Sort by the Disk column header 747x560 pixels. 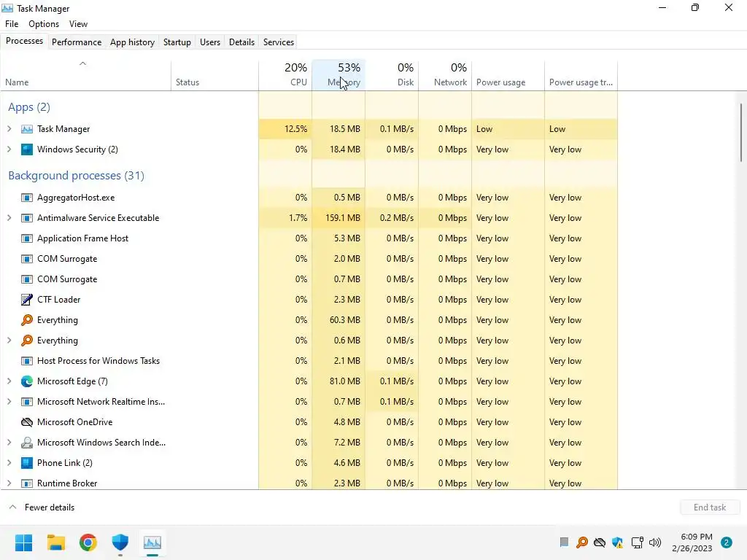pyautogui.click(x=392, y=75)
